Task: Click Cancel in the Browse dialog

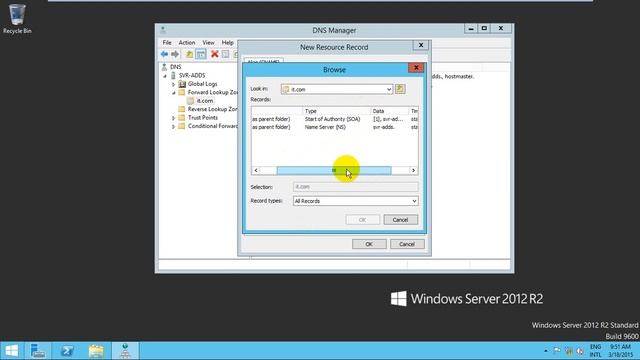Action: pos(400,220)
